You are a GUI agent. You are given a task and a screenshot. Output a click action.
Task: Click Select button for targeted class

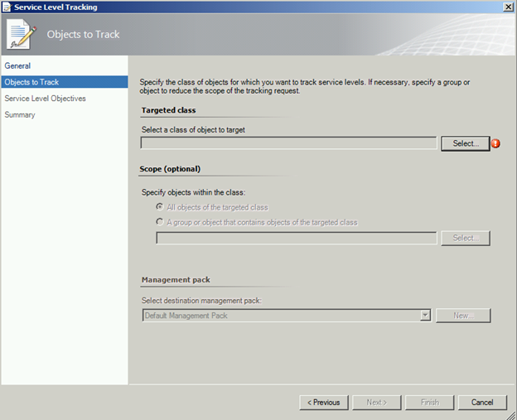(x=466, y=144)
